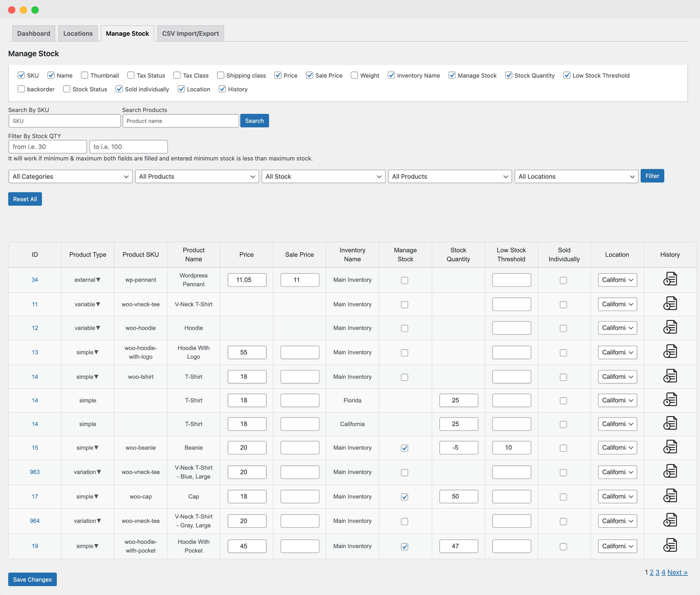The width and height of the screenshot is (700, 595).
Task: Click the Save Changes button
Action: 32,579
